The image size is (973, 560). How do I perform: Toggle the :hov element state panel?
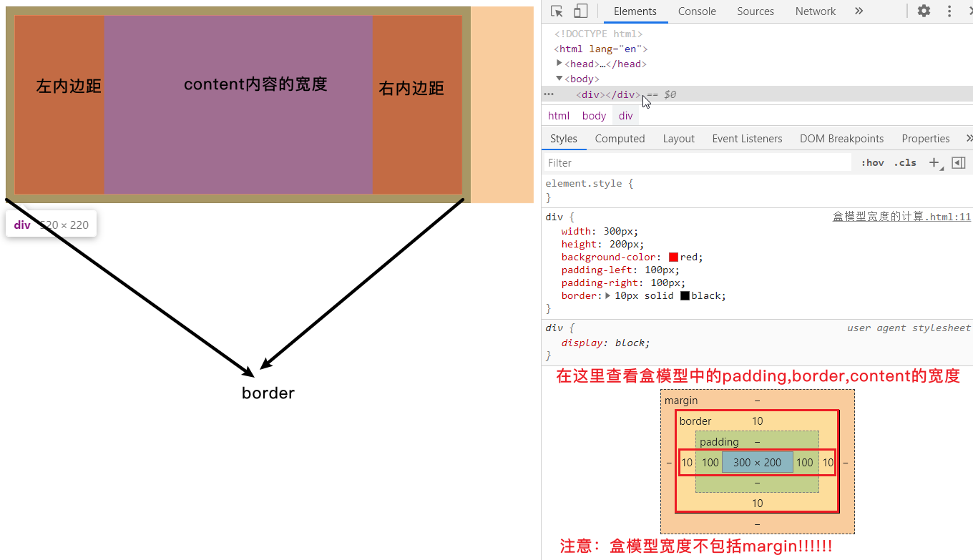pyautogui.click(x=872, y=163)
